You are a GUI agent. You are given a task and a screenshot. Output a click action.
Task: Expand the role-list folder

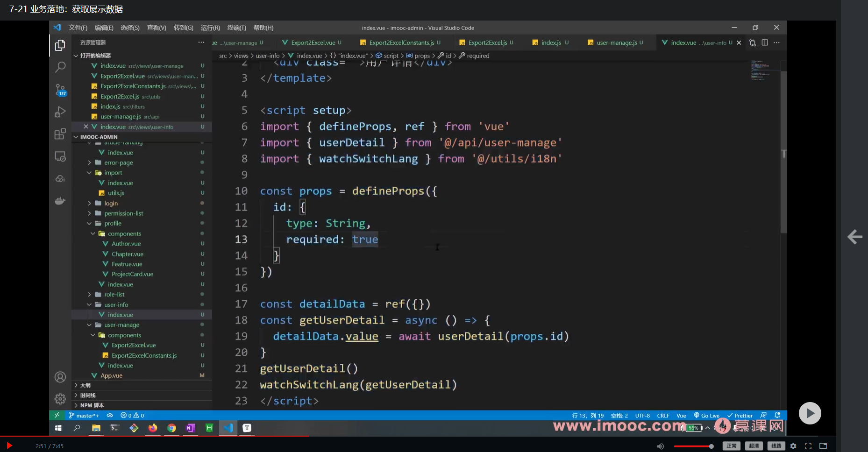tap(142, 294)
